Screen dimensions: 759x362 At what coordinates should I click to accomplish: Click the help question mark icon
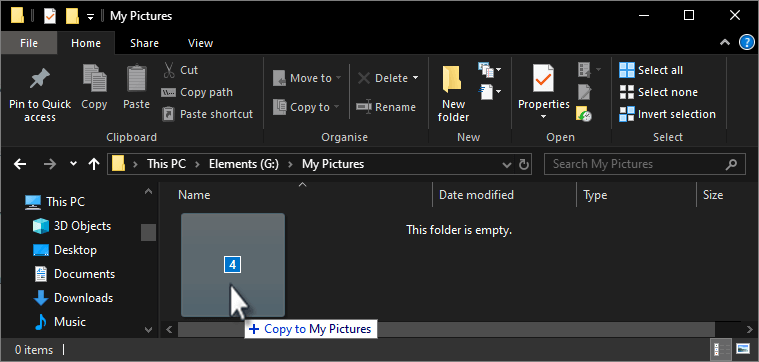point(747,43)
